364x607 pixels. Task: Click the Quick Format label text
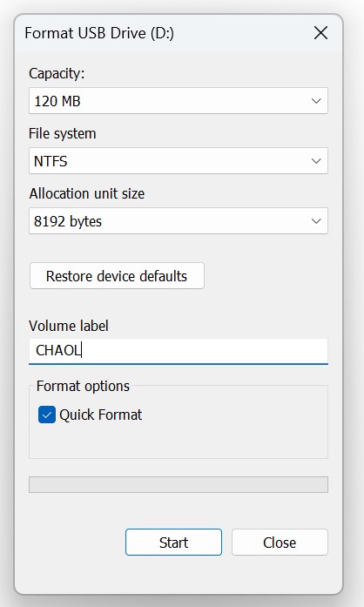click(101, 415)
